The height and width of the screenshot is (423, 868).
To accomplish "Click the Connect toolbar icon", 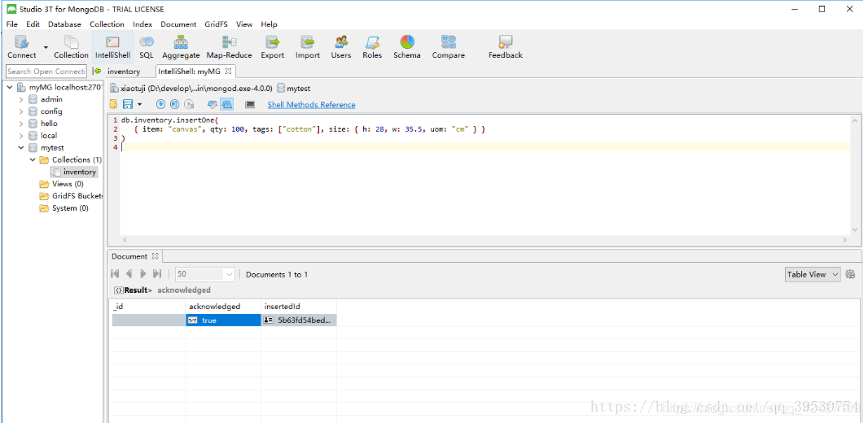I will (x=22, y=46).
